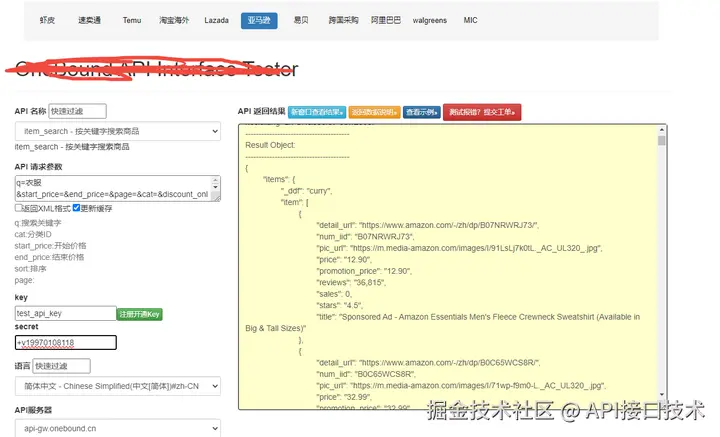Open the MIC tab
720x437 pixels.
[470, 20]
